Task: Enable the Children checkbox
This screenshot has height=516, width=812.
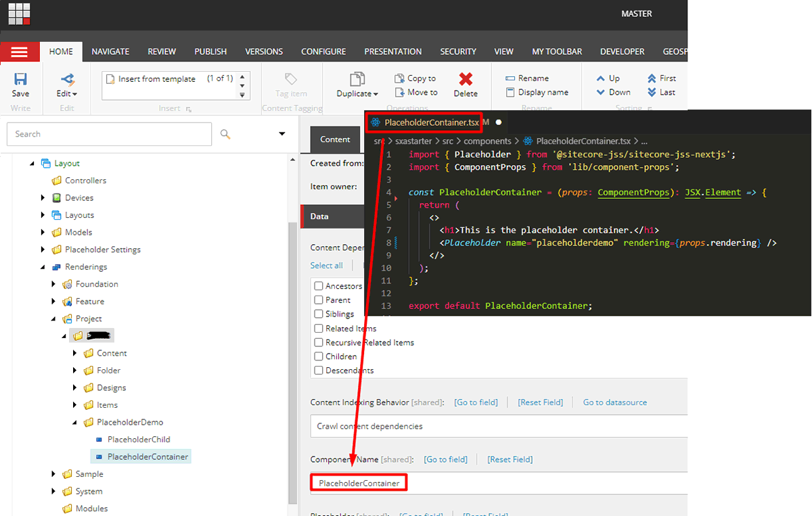Action: click(x=318, y=356)
